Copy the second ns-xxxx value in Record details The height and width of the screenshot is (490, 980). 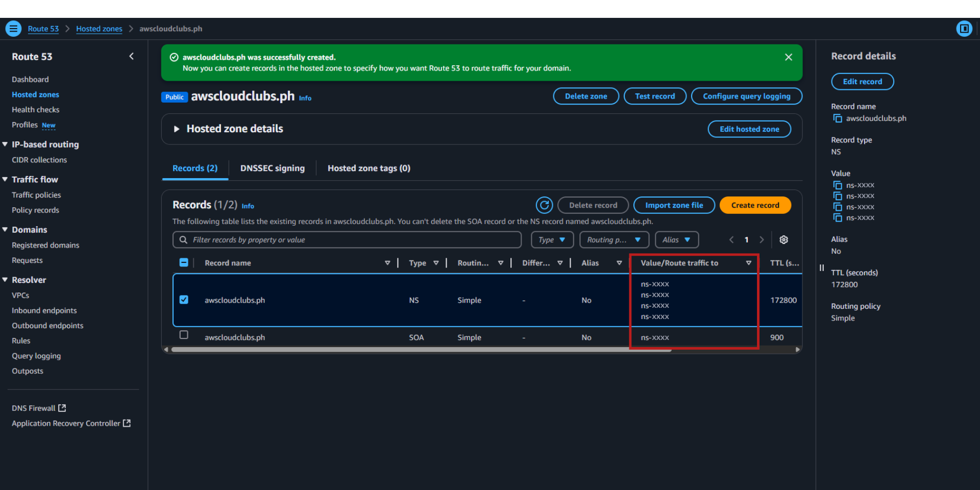[x=838, y=196]
